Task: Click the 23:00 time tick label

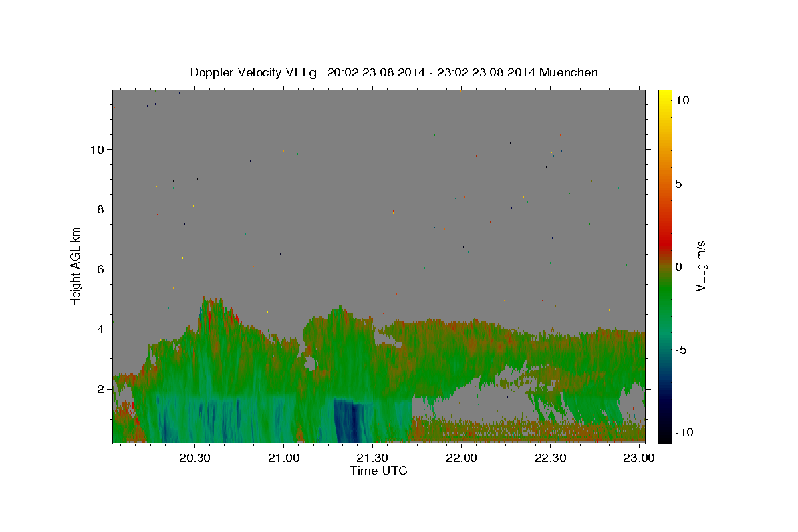Action: tap(639, 458)
